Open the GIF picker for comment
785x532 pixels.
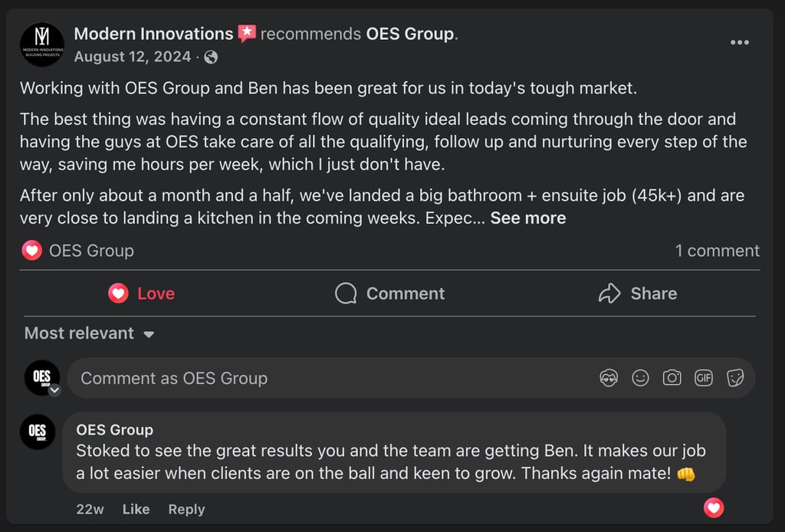coord(703,378)
